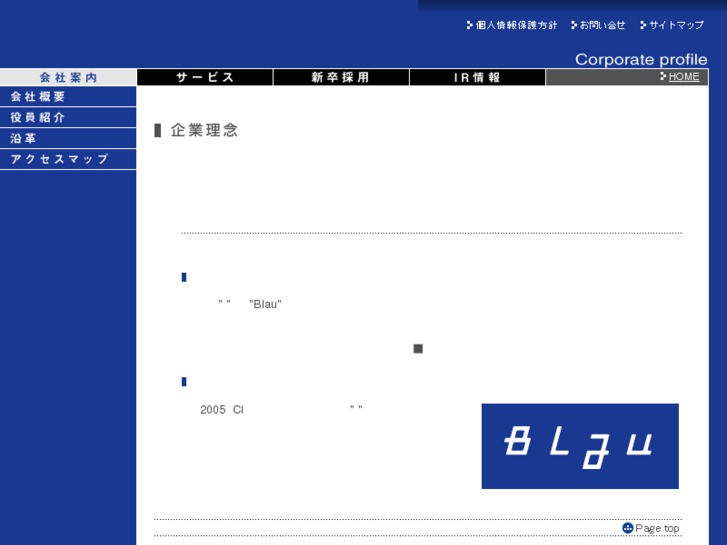Click the round Page top icon
Screen dimensions: 727x545
[627, 528]
